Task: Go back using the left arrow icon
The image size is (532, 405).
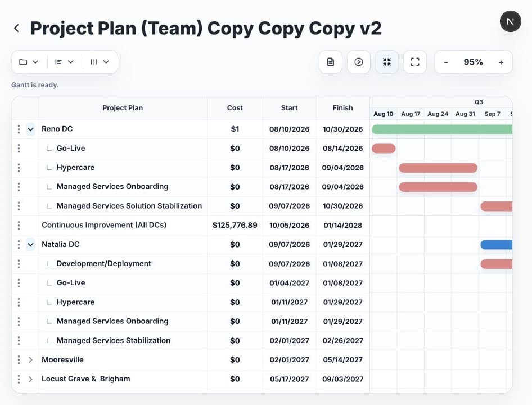Action: point(16,28)
